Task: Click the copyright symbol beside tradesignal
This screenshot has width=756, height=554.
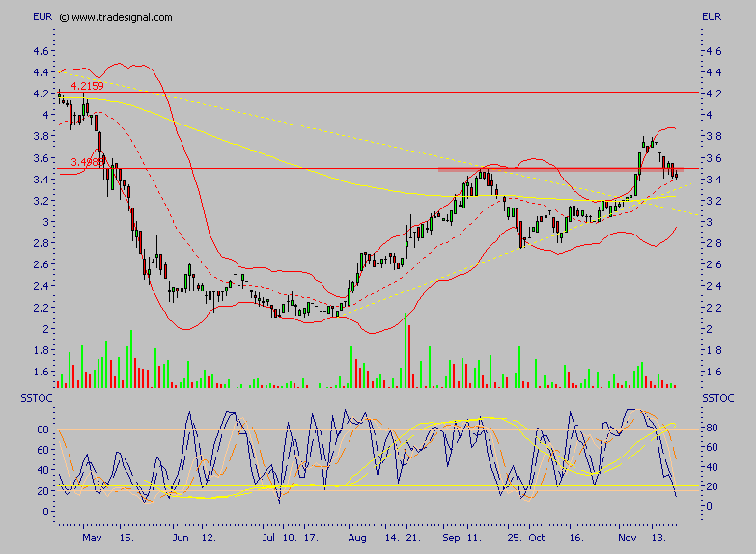Action: click(64, 17)
